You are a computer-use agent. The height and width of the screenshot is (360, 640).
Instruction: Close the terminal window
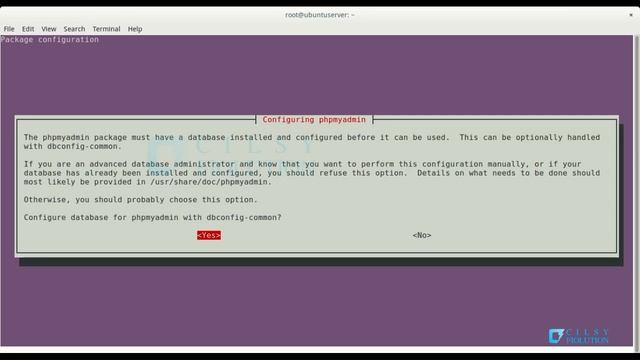(x=631, y=15)
